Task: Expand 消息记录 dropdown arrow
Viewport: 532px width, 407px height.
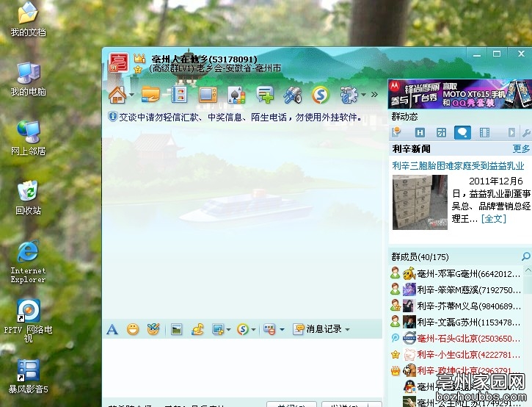Action: pos(347,330)
